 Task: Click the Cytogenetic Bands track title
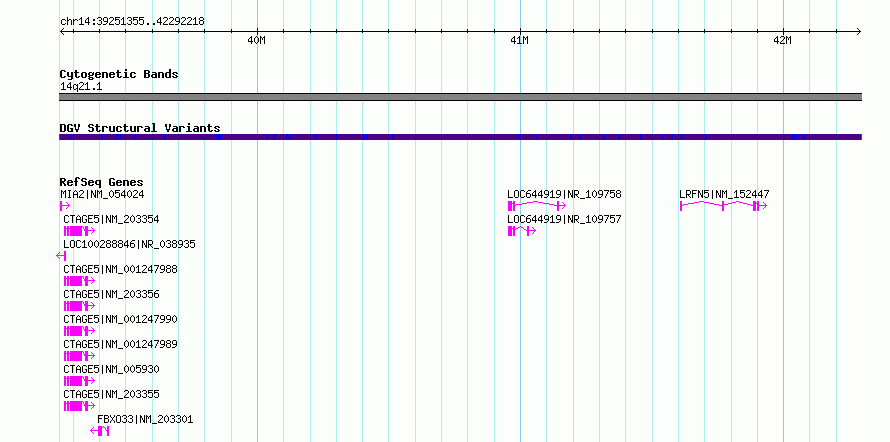pos(119,74)
